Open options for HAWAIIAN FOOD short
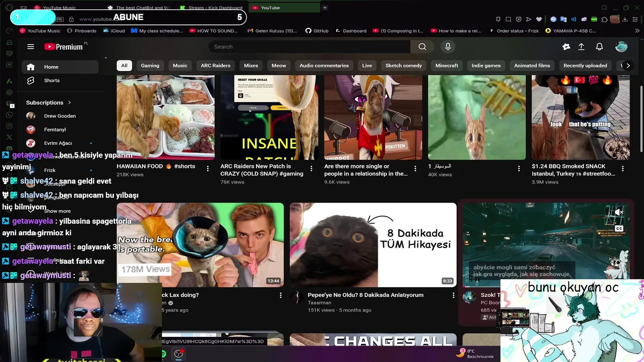The height and width of the screenshot is (362, 644). tap(208, 169)
